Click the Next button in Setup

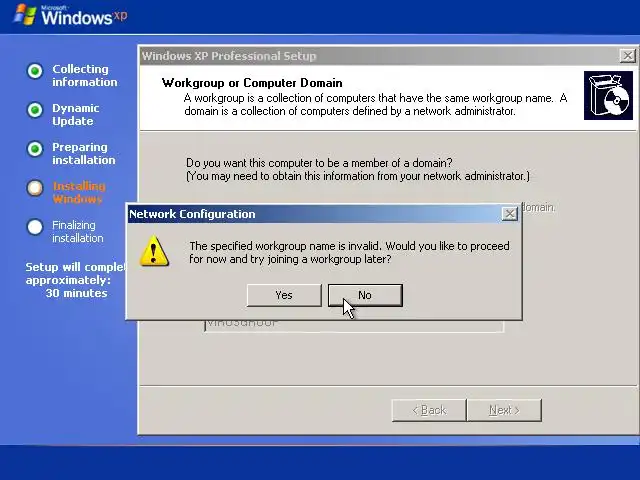tap(504, 410)
